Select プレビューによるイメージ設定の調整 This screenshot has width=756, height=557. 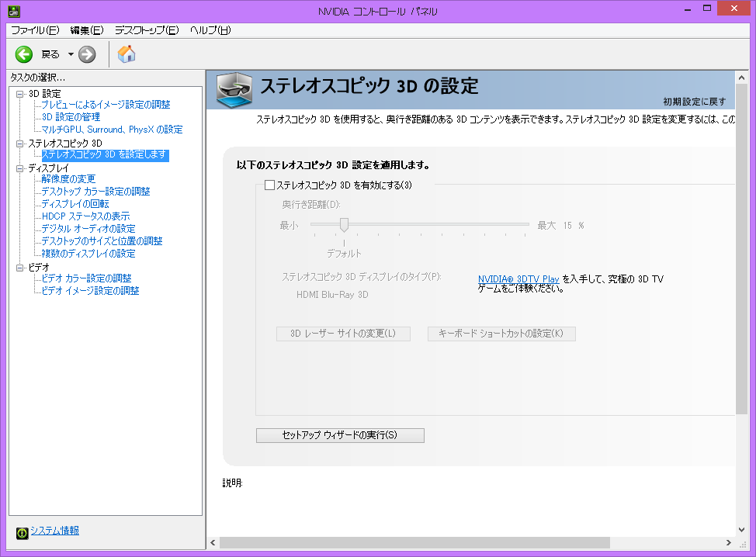106,105
